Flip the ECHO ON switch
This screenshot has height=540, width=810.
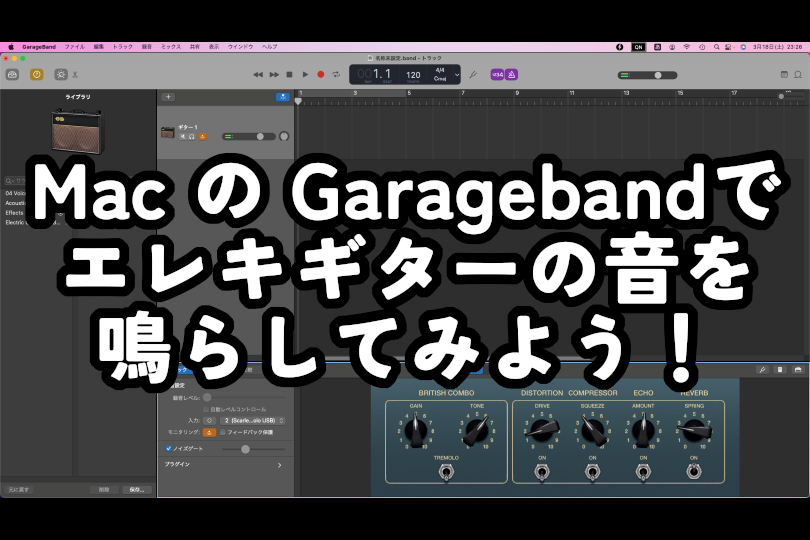[643, 472]
